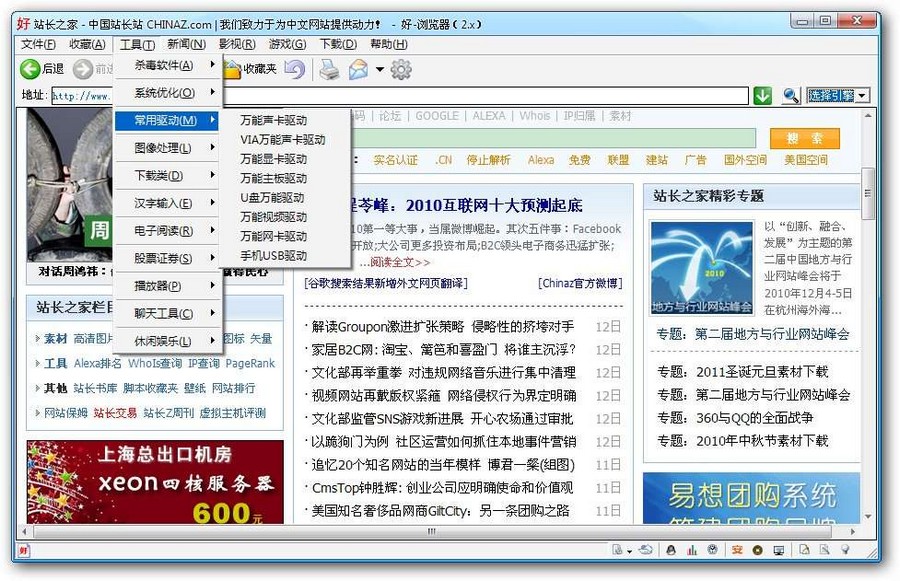Open the 影视(R) menu
The height and width of the screenshot is (581, 900).
(x=237, y=44)
